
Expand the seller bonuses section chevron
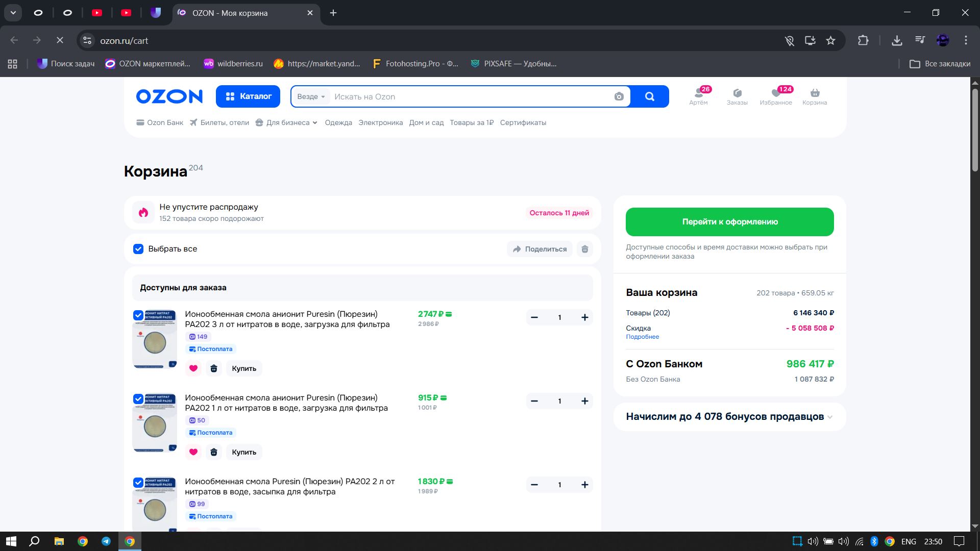click(x=830, y=417)
